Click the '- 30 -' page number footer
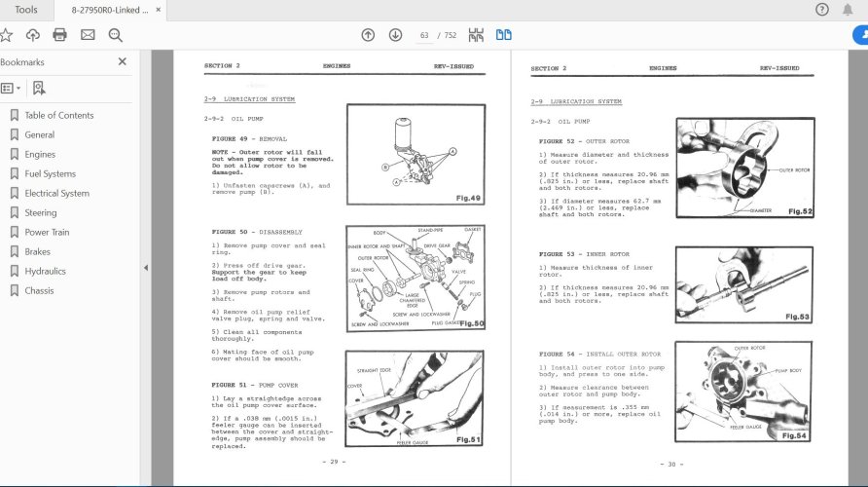868x487 pixels. (x=671, y=465)
